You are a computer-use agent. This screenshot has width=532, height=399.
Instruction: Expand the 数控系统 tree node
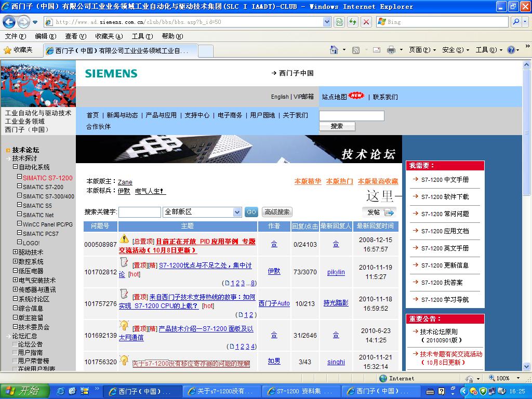tap(15, 261)
